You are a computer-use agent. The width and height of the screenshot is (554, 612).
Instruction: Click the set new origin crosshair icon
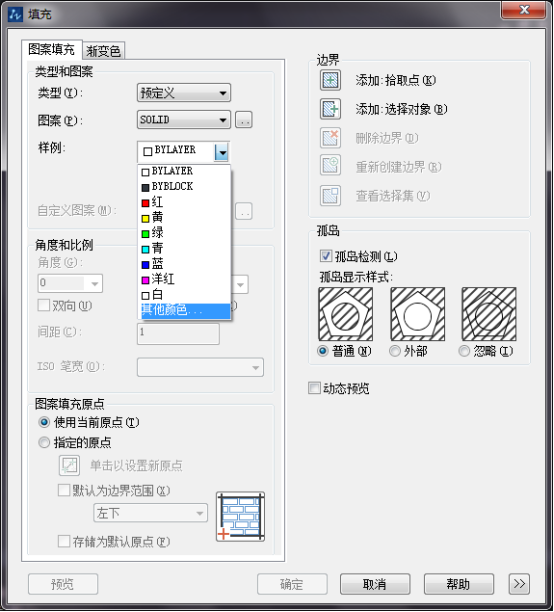pos(69,465)
